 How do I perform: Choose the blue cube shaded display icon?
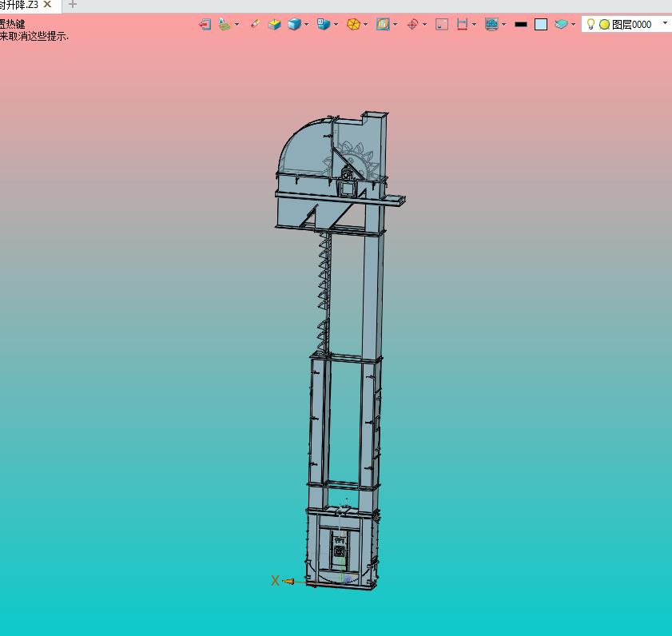point(294,25)
